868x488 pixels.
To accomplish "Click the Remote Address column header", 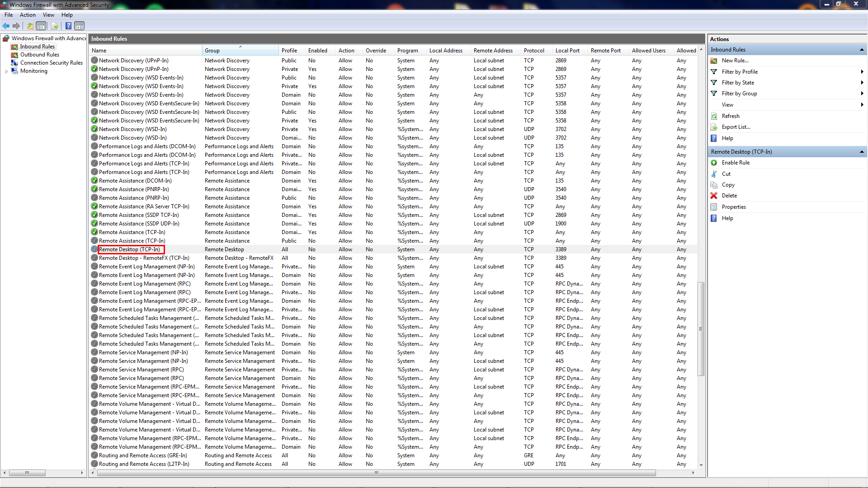I will click(496, 51).
